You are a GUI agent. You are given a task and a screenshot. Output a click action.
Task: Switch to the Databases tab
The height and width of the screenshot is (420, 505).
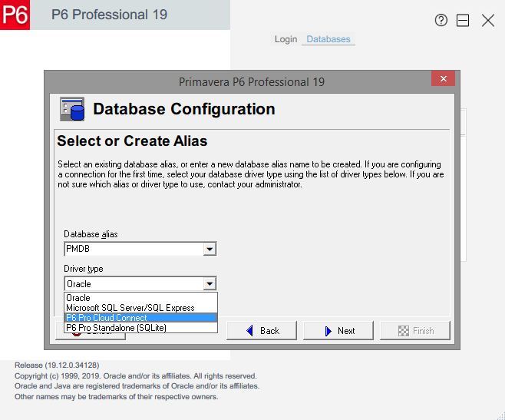[328, 39]
